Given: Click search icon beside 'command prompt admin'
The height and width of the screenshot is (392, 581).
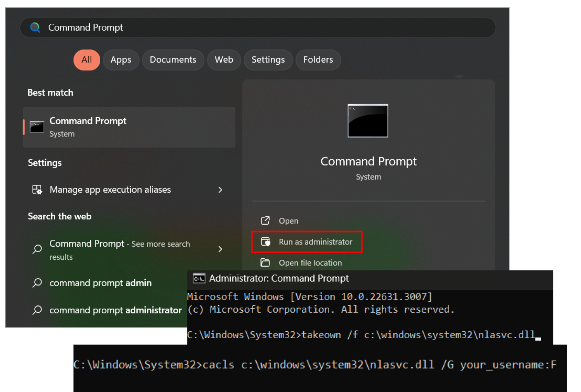Looking at the screenshot, I should pyautogui.click(x=37, y=283).
